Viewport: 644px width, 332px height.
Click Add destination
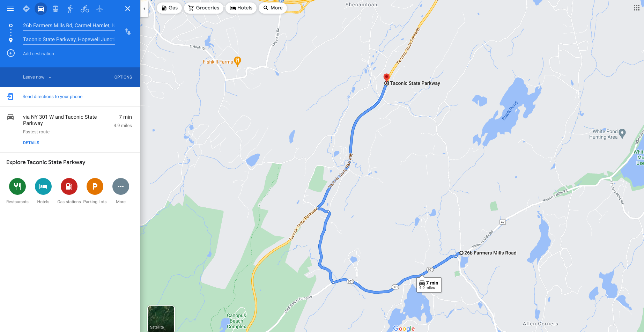click(x=38, y=53)
